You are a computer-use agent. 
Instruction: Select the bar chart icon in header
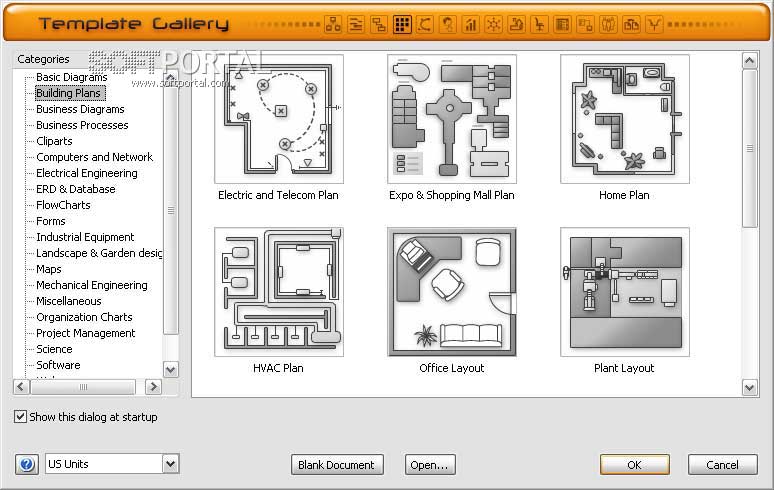click(x=471, y=24)
